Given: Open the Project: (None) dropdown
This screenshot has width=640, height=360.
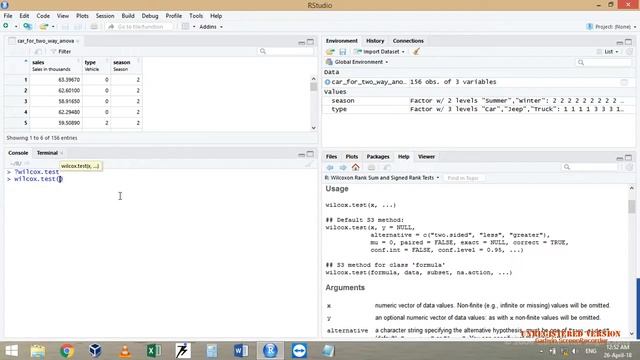Looking at the screenshot, I should point(611,27).
